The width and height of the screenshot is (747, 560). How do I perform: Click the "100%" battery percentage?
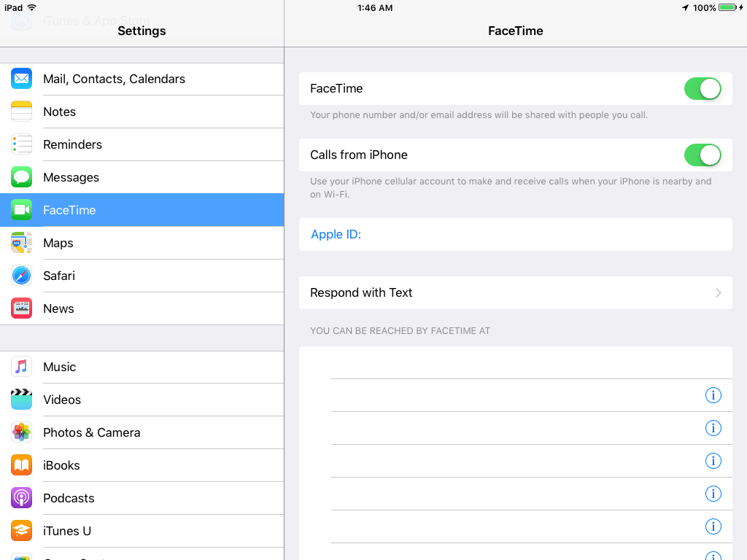704,7
